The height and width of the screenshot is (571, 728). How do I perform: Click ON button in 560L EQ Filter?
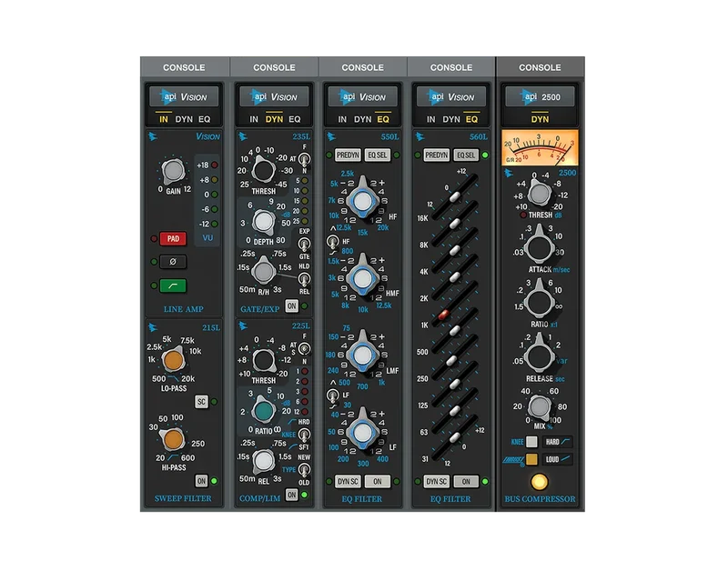tap(466, 482)
